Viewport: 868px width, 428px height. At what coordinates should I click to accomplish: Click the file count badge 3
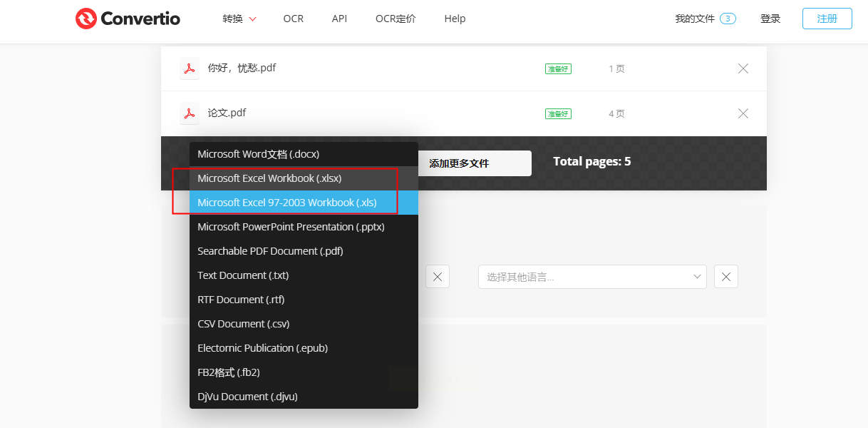click(x=728, y=19)
